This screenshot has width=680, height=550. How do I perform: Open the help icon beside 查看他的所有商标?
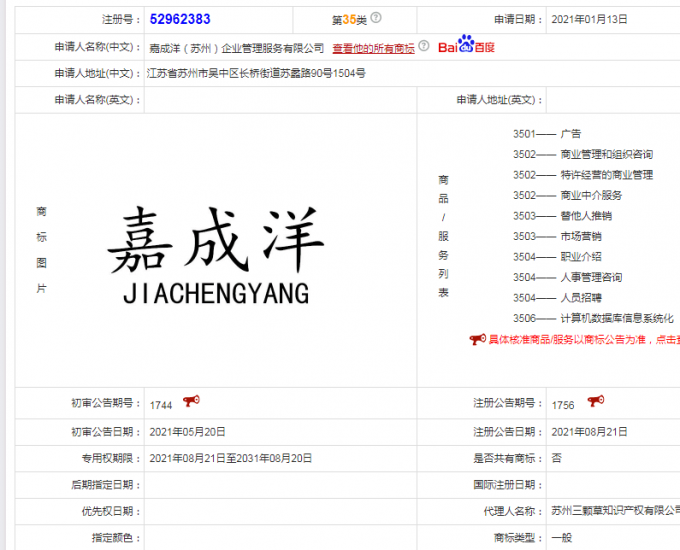(x=424, y=46)
